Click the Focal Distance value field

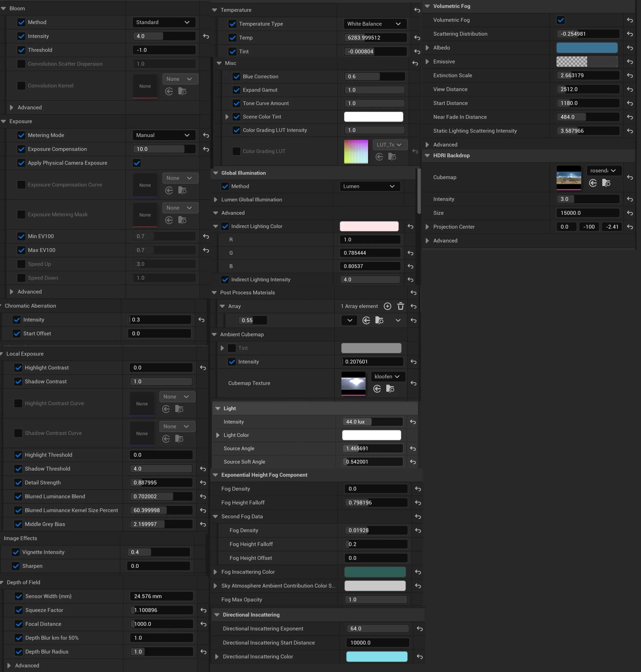162,624
